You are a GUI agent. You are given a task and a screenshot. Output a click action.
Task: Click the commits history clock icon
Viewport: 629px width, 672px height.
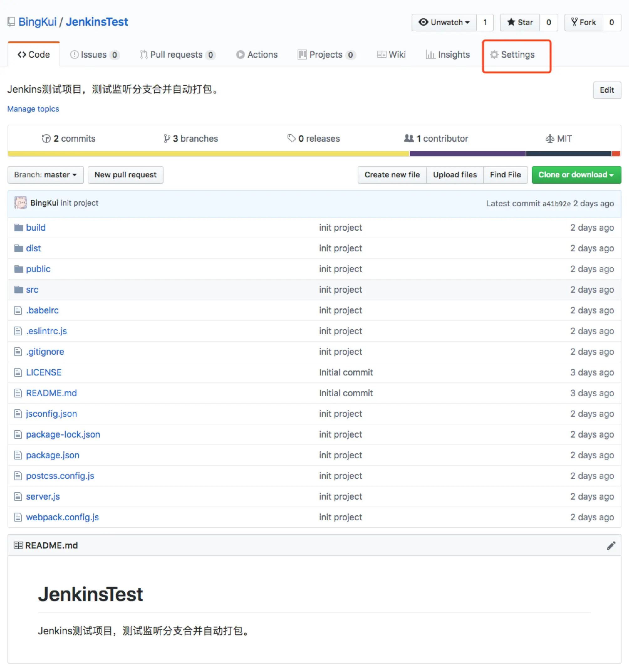click(x=46, y=139)
